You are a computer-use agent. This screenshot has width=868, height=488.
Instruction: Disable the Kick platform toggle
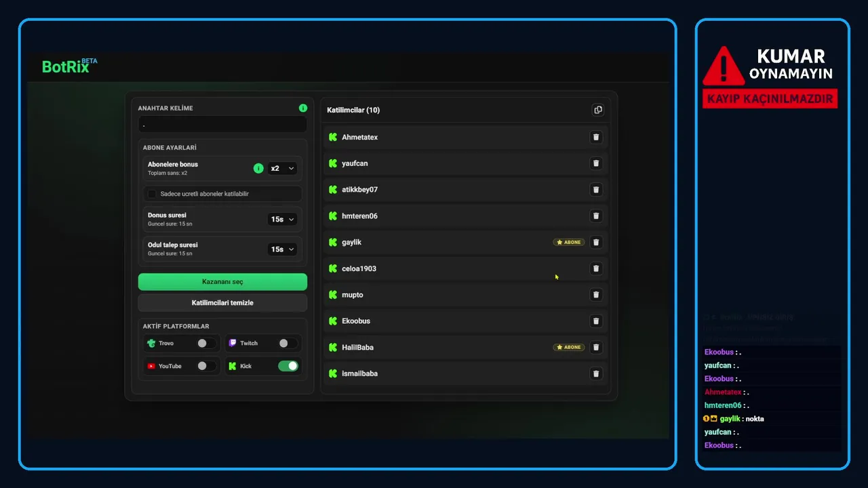[x=288, y=366]
